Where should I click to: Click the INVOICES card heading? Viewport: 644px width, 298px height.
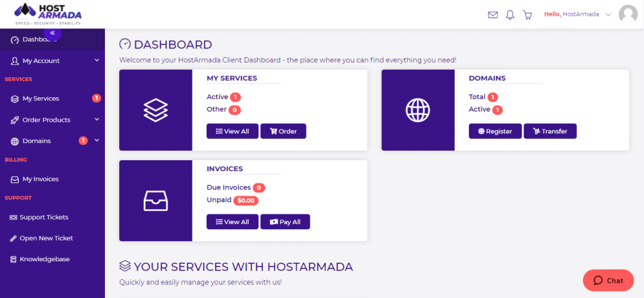pos(225,169)
